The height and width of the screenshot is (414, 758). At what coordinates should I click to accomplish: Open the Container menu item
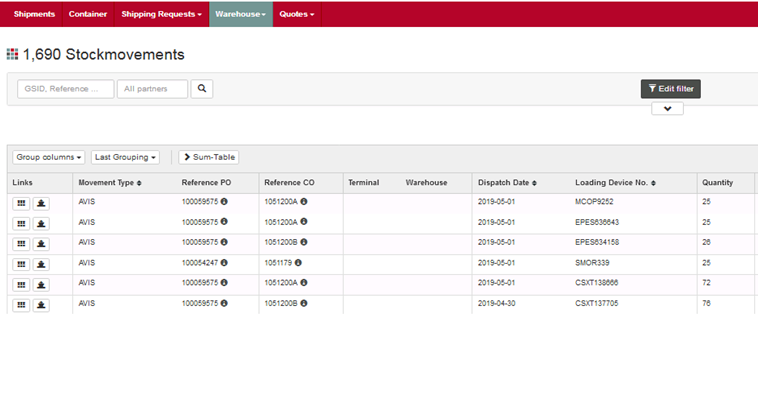(88, 14)
